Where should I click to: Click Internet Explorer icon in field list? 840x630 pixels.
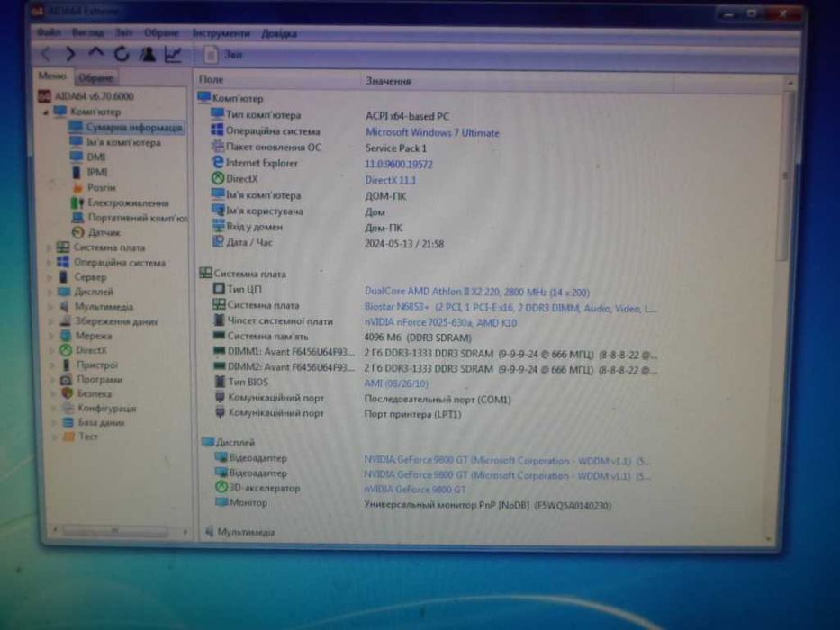pyautogui.click(x=218, y=162)
